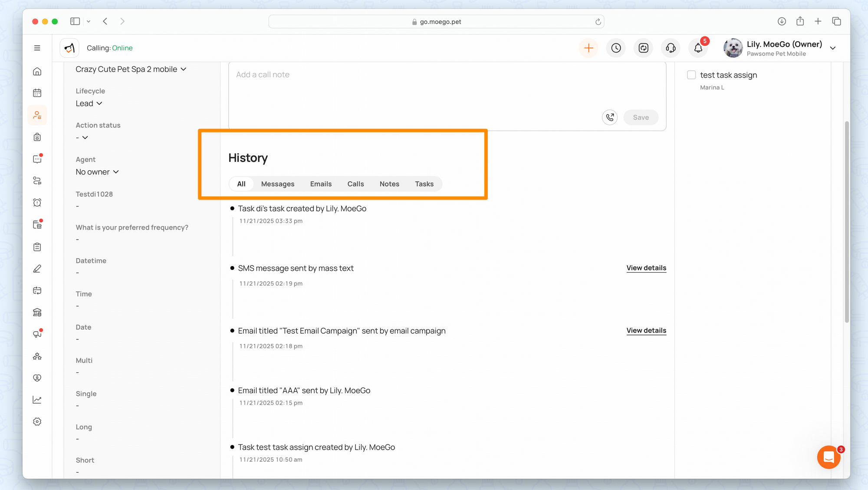The height and width of the screenshot is (490, 868).
Task: Expand Crazy Cute Pet Spa 2 mobile selector
Action: click(x=131, y=69)
